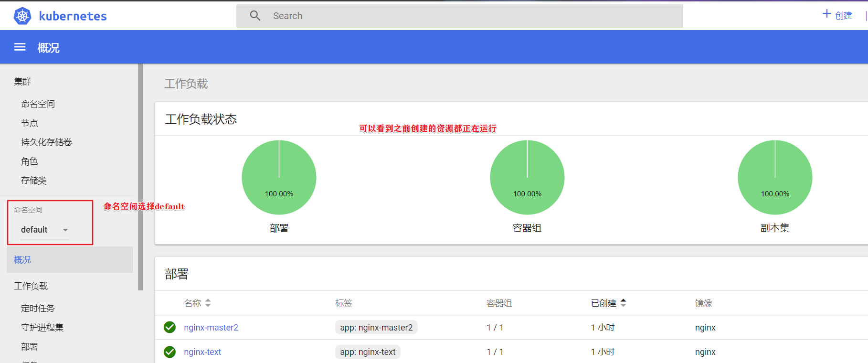Click nginx image cell for nginx-master2
This screenshot has height=363, width=868.
(x=705, y=328)
